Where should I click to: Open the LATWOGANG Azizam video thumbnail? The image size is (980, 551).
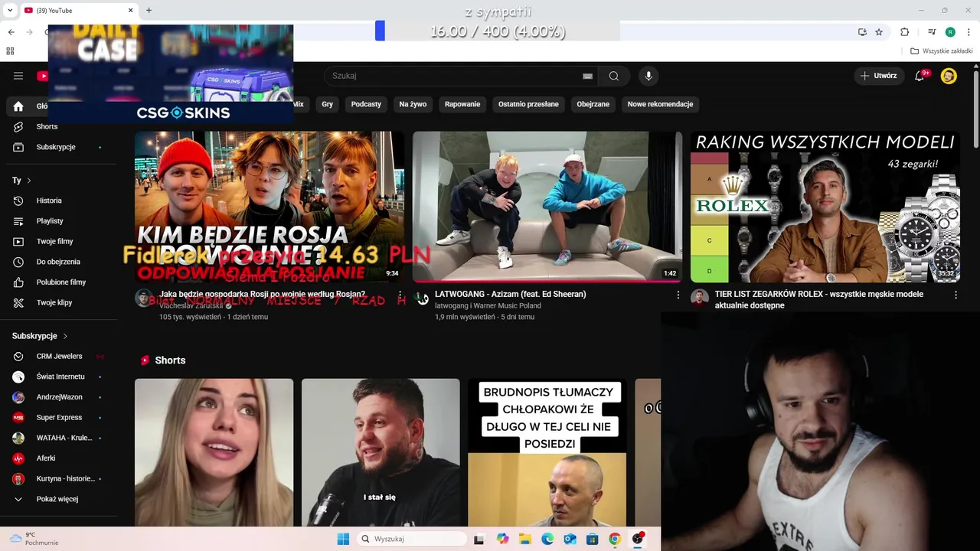[547, 207]
